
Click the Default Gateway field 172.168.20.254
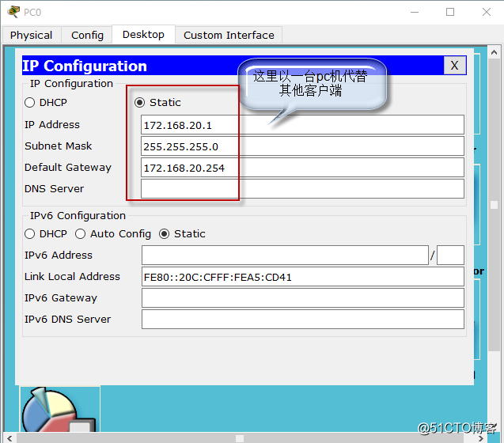pyautogui.click(x=302, y=168)
